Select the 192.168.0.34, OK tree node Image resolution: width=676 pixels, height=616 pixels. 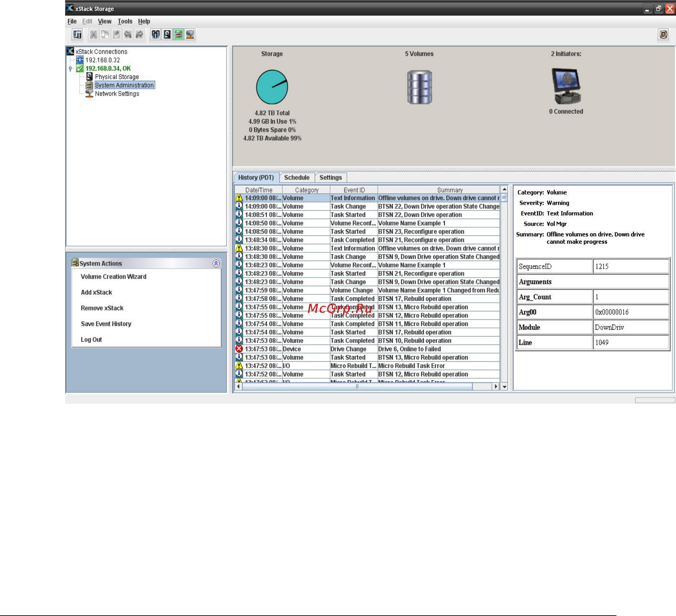tap(108, 68)
